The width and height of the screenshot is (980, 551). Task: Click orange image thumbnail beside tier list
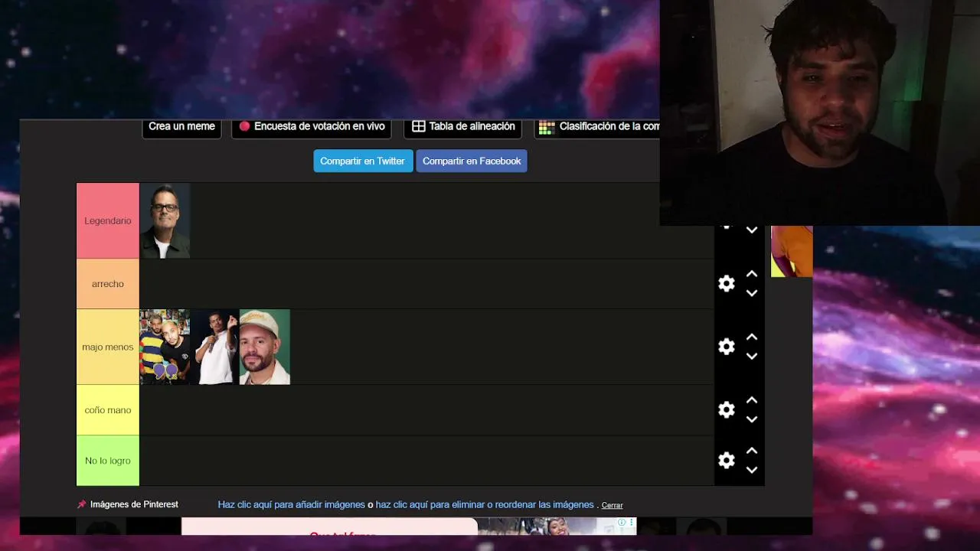792,251
